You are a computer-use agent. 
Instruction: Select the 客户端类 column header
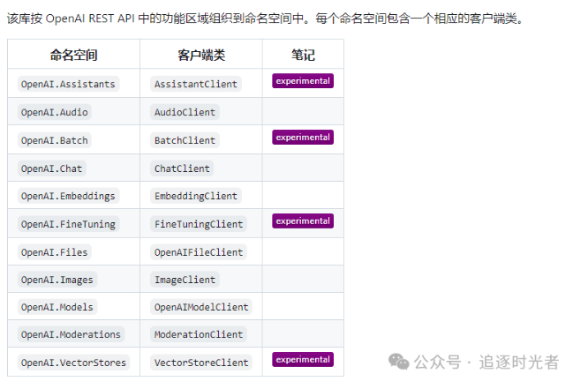pyautogui.click(x=200, y=55)
